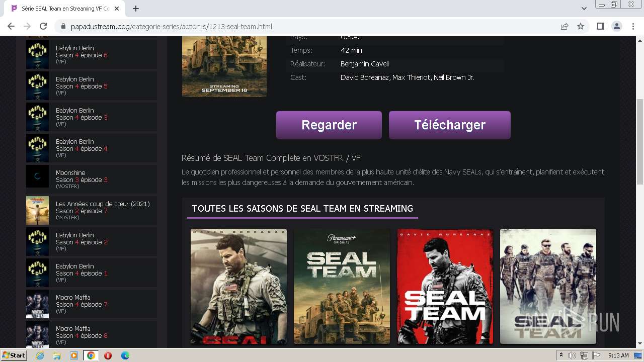
Task: Click the padlock site info icon
Action: pyautogui.click(x=63, y=26)
